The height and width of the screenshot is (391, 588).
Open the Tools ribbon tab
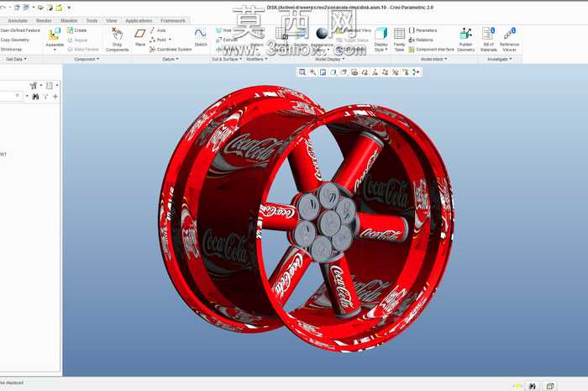point(92,21)
